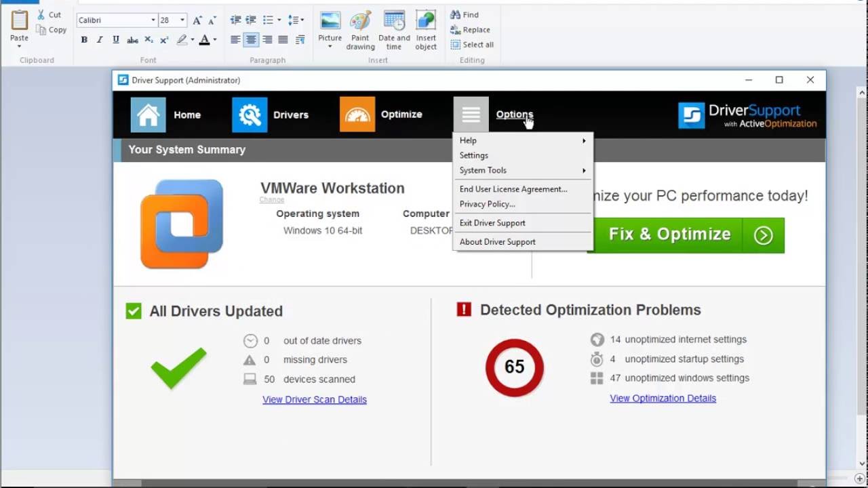
Task: Maximize the Driver Support window
Action: pyautogui.click(x=779, y=80)
